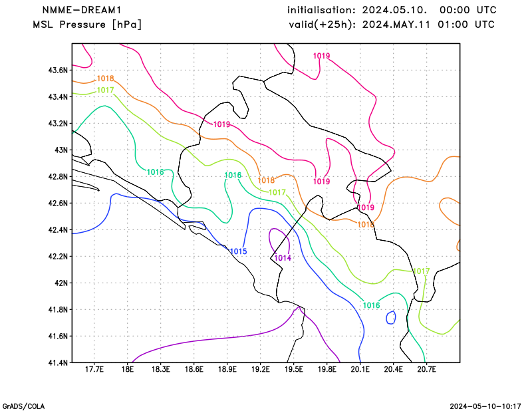Click the 19.5E longitude axis label

pyautogui.click(x=293, y=369)
